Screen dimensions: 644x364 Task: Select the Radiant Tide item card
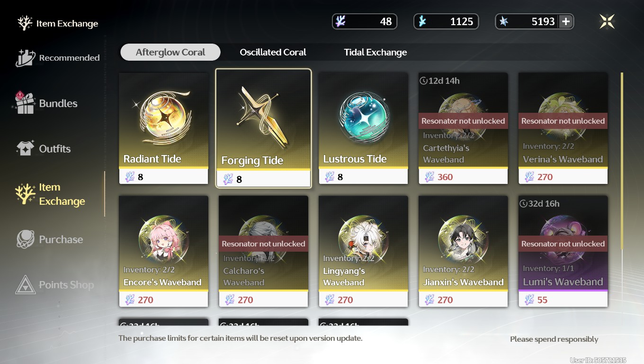pyautogui.click(x=163, y=128)
